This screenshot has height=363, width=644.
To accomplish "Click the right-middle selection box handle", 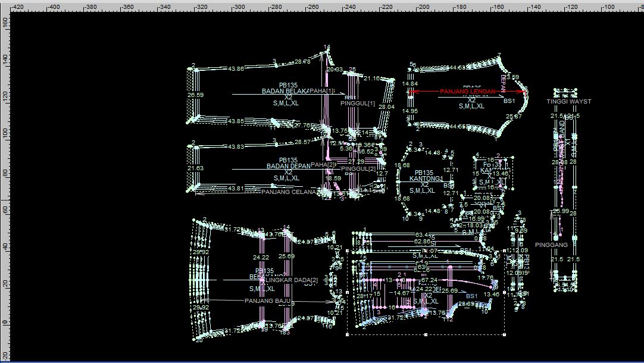I will (505, 293).
